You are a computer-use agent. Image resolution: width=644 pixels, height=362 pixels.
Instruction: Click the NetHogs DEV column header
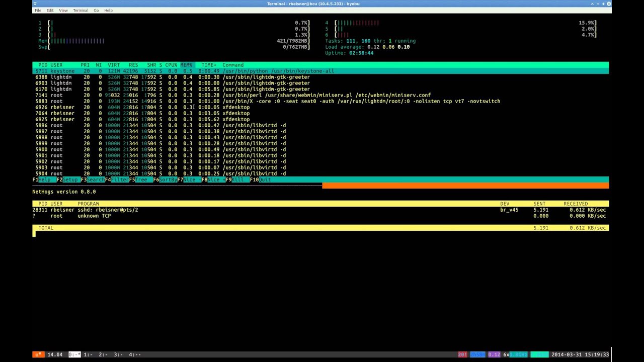pyautogui.click(x=505, y=204)
